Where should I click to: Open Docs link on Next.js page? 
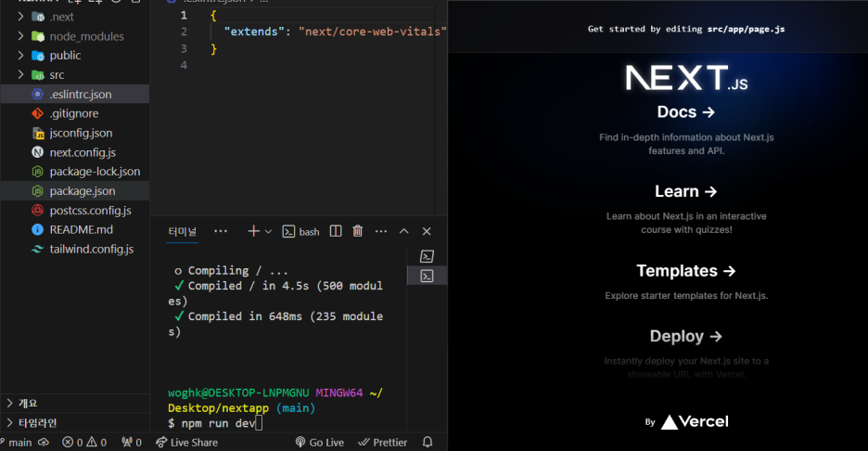(x=686, y=112)
